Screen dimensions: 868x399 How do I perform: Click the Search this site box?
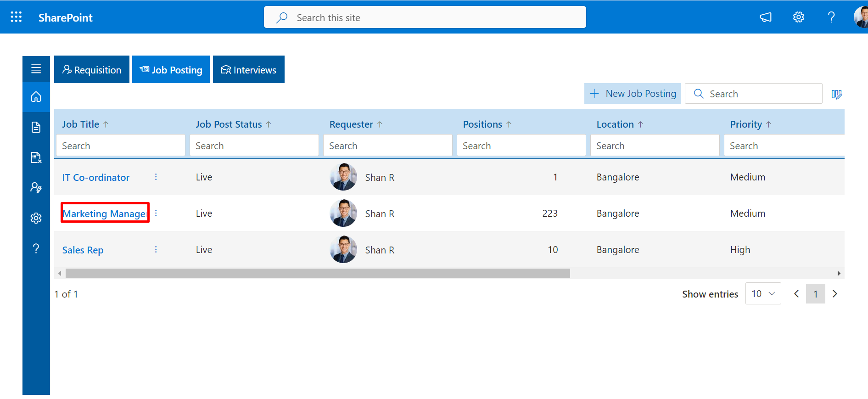click(425, 17)
